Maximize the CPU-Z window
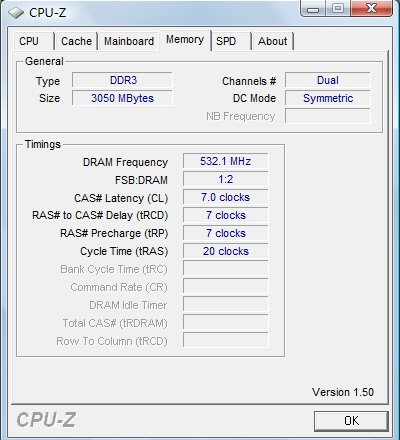 coord(338,8)
